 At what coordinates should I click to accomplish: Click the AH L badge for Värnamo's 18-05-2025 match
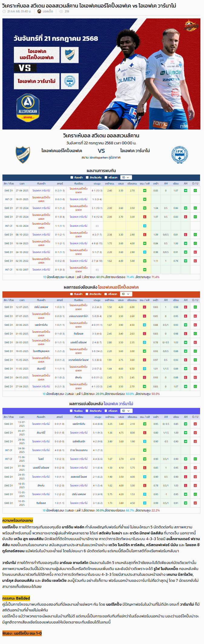186,485
